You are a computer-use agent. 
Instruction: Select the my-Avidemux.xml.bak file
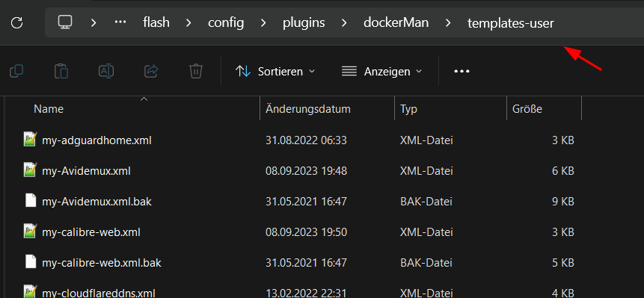pyautogui.click(x=97, y=202)
